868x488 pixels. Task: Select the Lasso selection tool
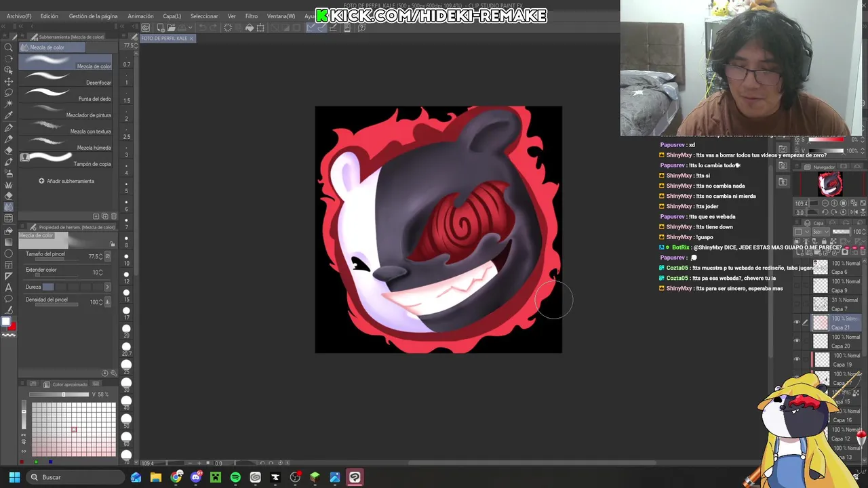pyautogui.click(x=9, y=92)
